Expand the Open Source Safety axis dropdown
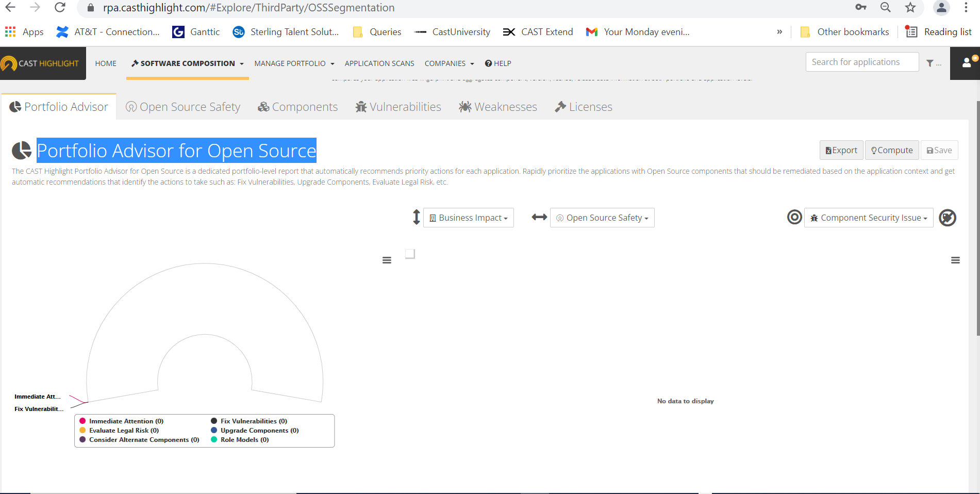 602,218
